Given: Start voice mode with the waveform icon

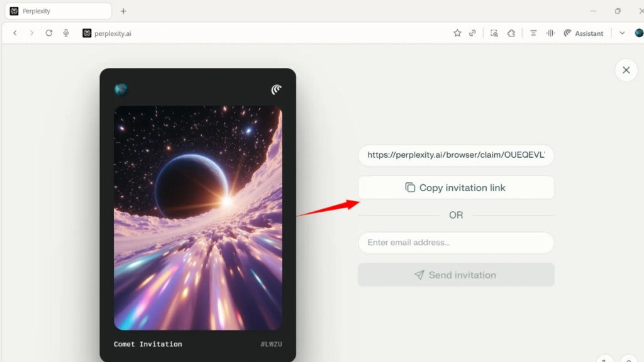Looking at the screenshot, I should point(550,33).
